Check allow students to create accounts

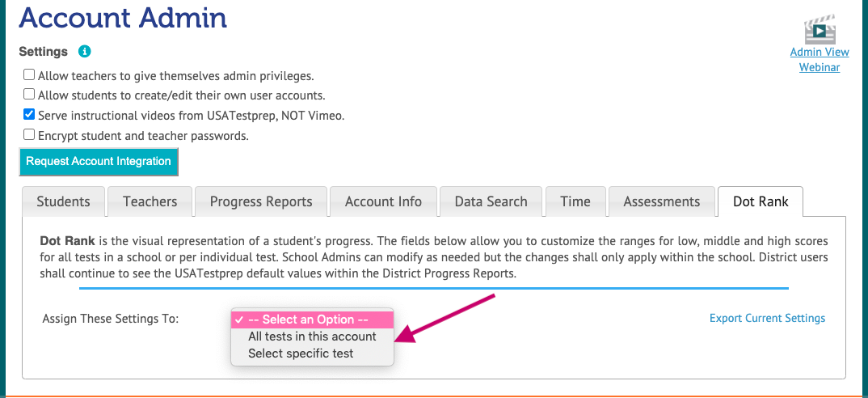pos(29,95)
